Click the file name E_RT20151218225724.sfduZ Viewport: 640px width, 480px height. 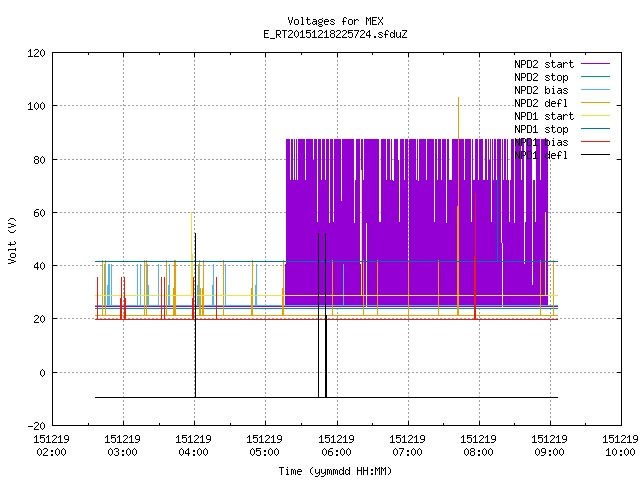[335, 34]
